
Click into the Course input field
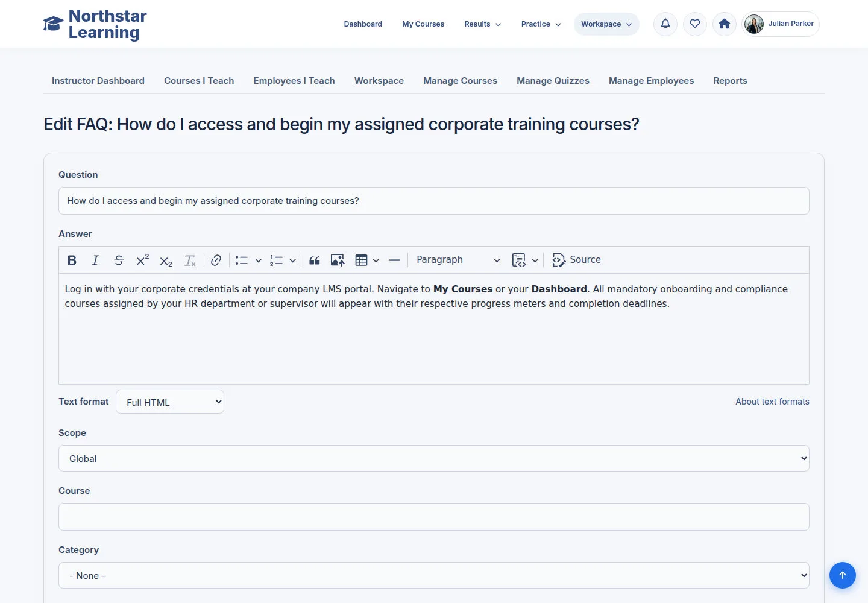pyautogui.click(x=434, y=517)
